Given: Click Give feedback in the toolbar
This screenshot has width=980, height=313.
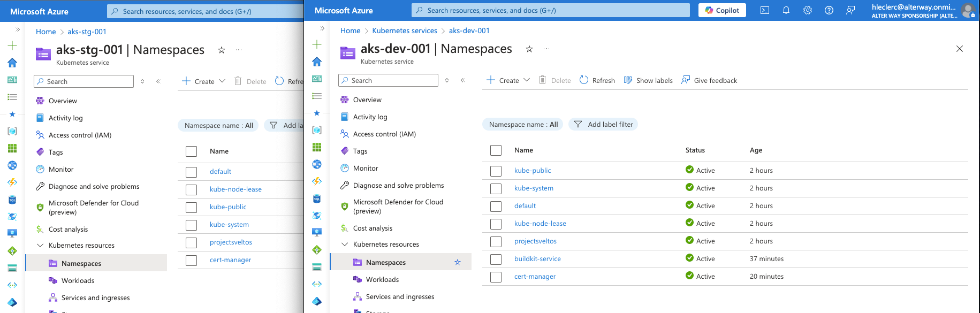Looking at the screenshot, I should click(709, 80).
